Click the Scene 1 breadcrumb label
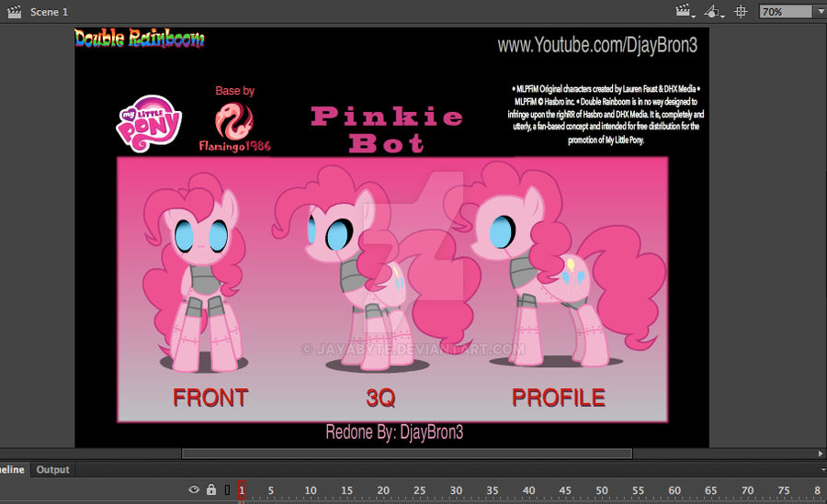The width and height of the screenshot is (827, 504). pyautogui.click(x=49, y=12)
